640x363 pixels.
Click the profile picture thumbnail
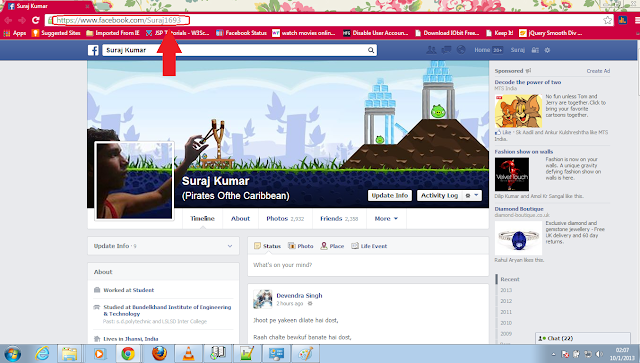(134, 180)
